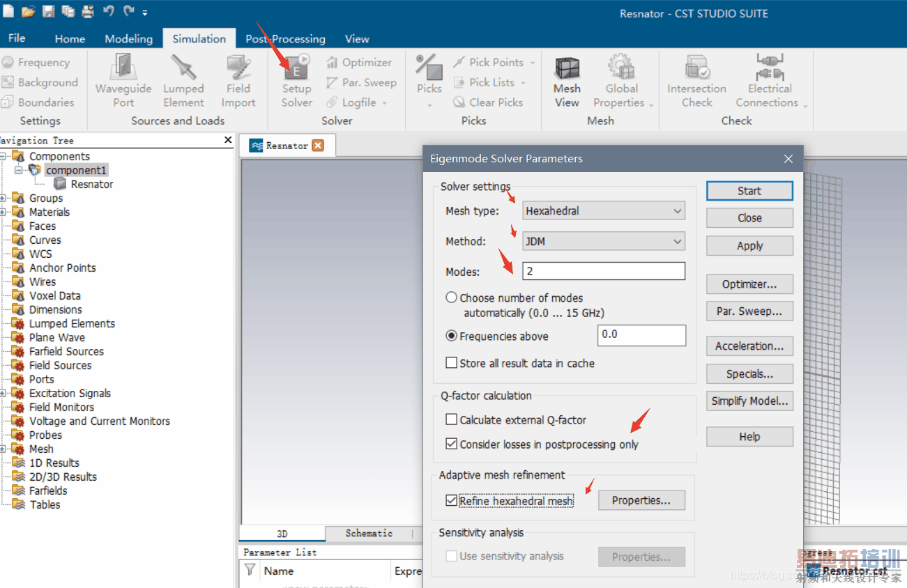Viewport: 907px width, 588px height.
Task: Click the Optimizer... dialog button
Action: point(749,284)
